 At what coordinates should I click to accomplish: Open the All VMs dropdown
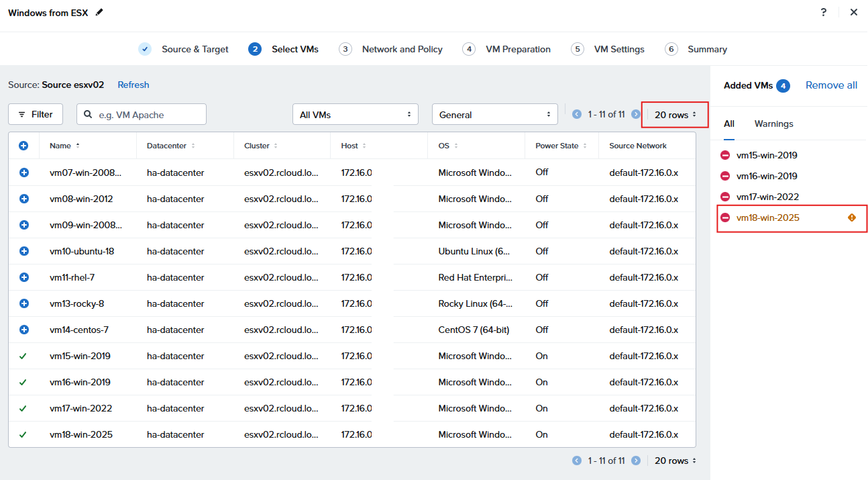coord(355,115)
